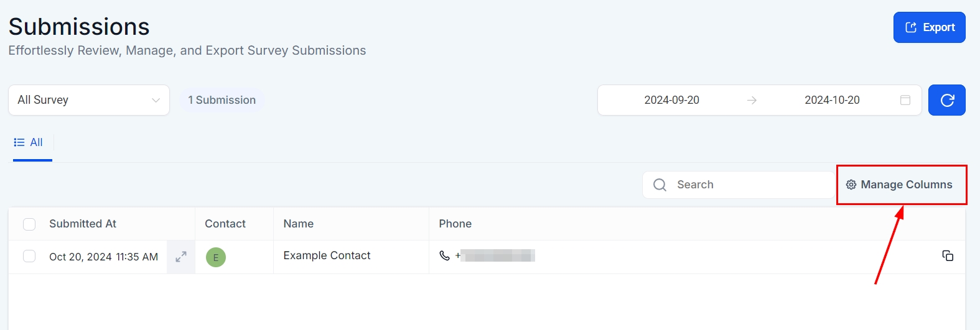This screenshot has width=980, height=330.
Task: Click the calendar icon in date range
Action: coord(905,100)
